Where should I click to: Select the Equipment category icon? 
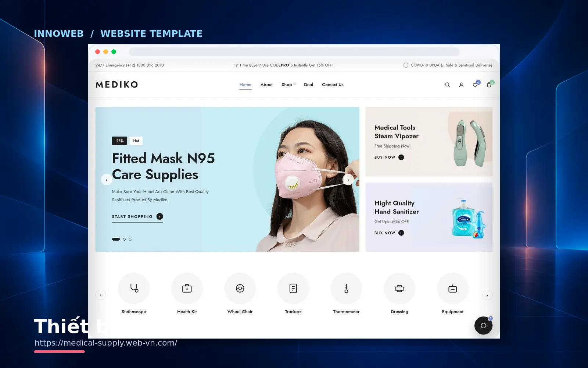(453, 288)
